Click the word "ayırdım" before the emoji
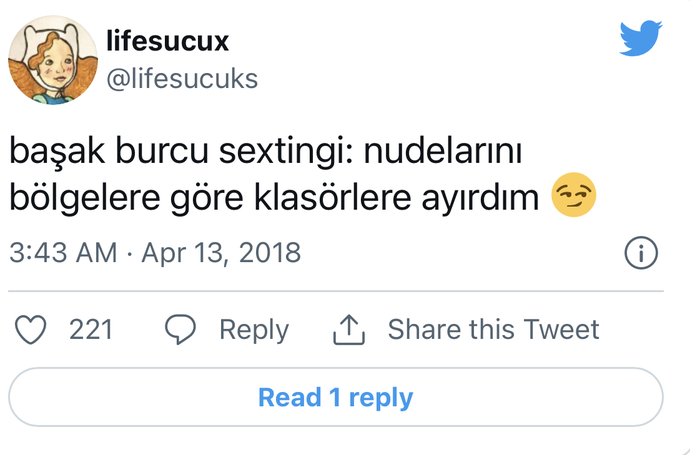Screen dimensions: 690x455 pos(494,197)
